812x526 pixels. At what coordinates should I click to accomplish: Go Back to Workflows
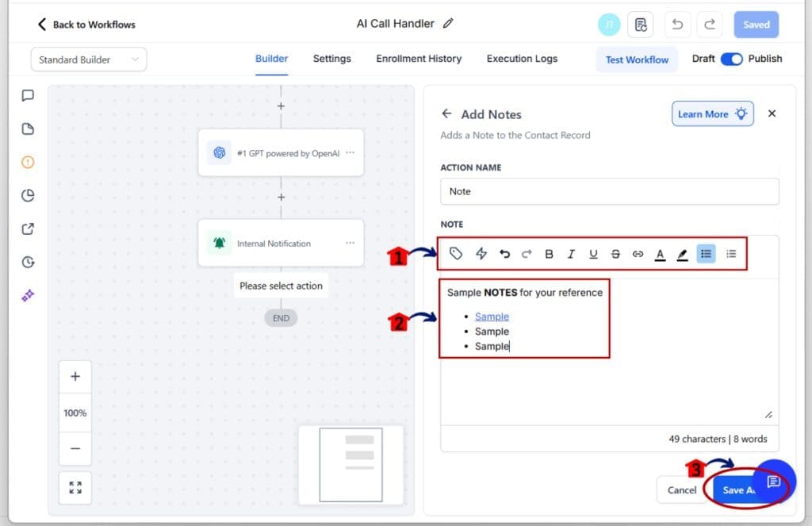[86, 25]
